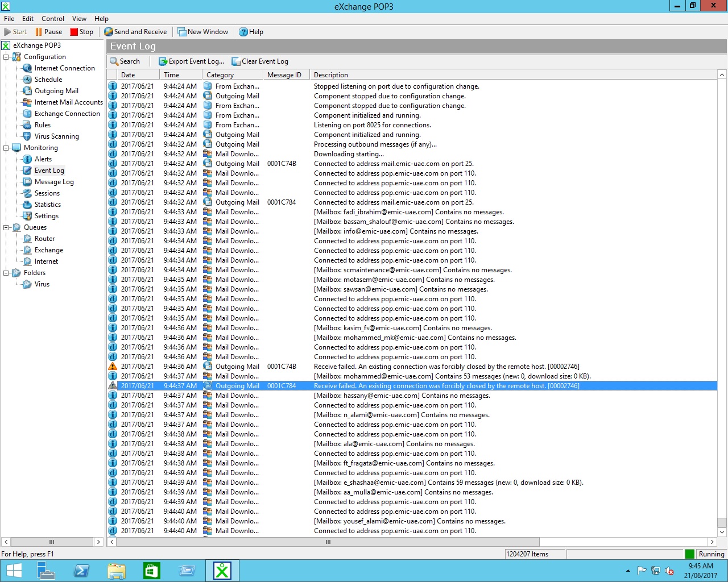Open the Help toolbar icon
Image resolution: width=728 pixels, height=582 pixels.
(243, 32)
